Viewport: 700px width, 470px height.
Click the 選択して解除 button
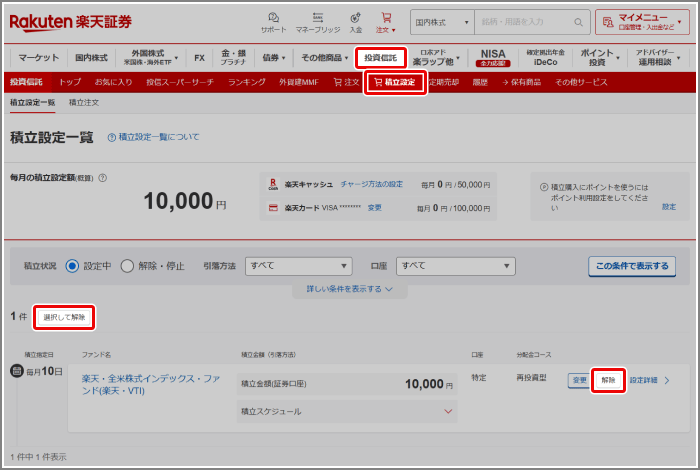(64, 317)
